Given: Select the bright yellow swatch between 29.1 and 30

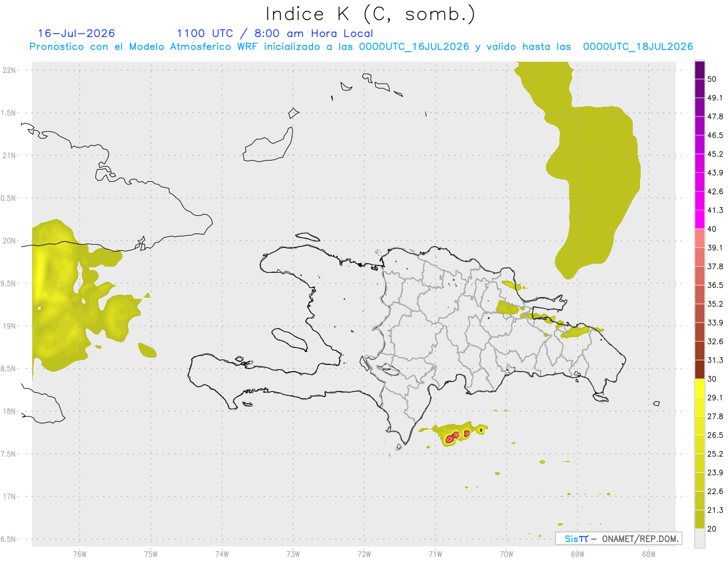Looking at the screenshot, I should pos(700,388).
